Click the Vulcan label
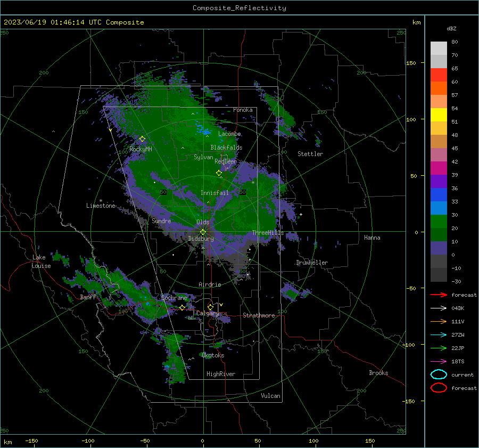The height and width of the screenshot is (448, 479). click(x=270, y=396)
